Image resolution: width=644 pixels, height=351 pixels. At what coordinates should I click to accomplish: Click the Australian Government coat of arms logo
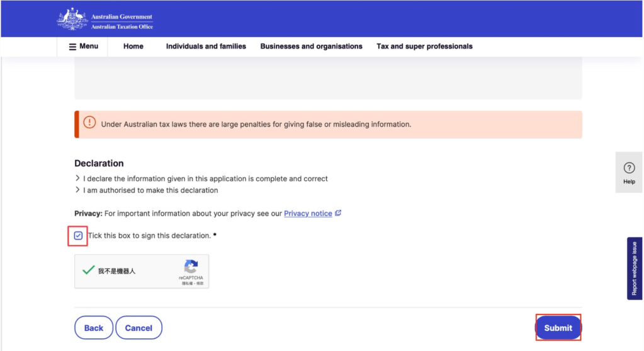pyautogui.click(x=72, y=19)
